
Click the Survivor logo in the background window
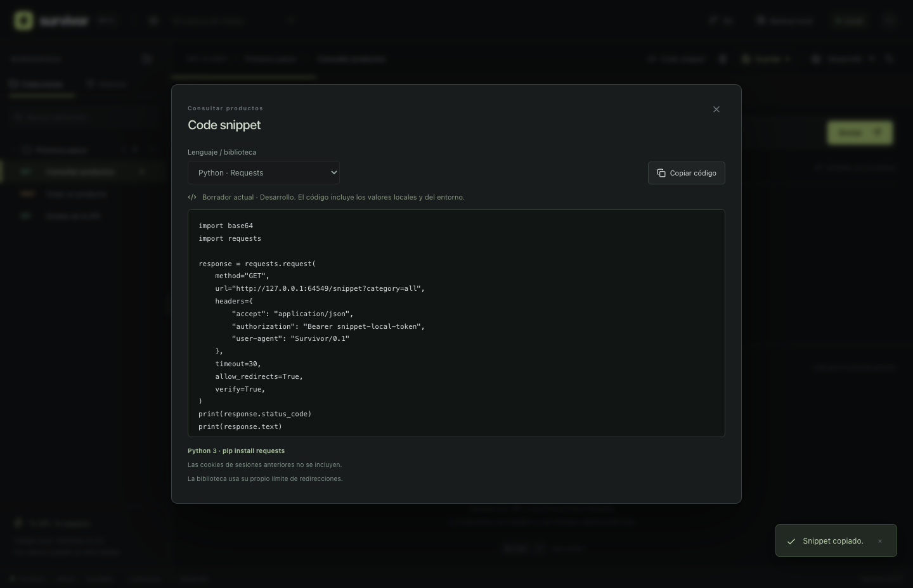24,21
